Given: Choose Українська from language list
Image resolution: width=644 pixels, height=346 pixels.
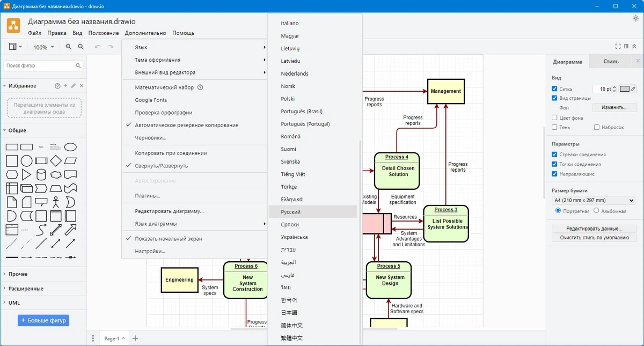Looking at the screenshot, I should coord(294,237).
